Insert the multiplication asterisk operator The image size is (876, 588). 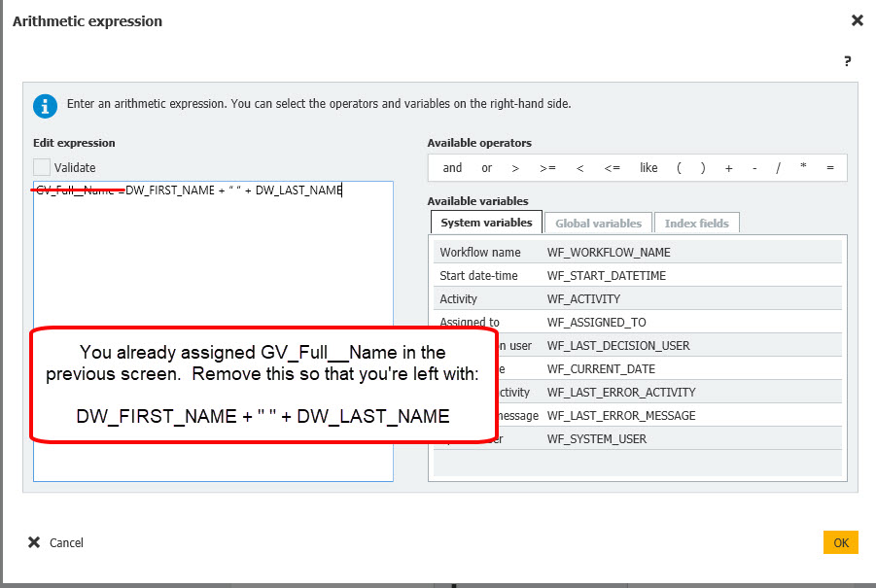tap(803, 168)
